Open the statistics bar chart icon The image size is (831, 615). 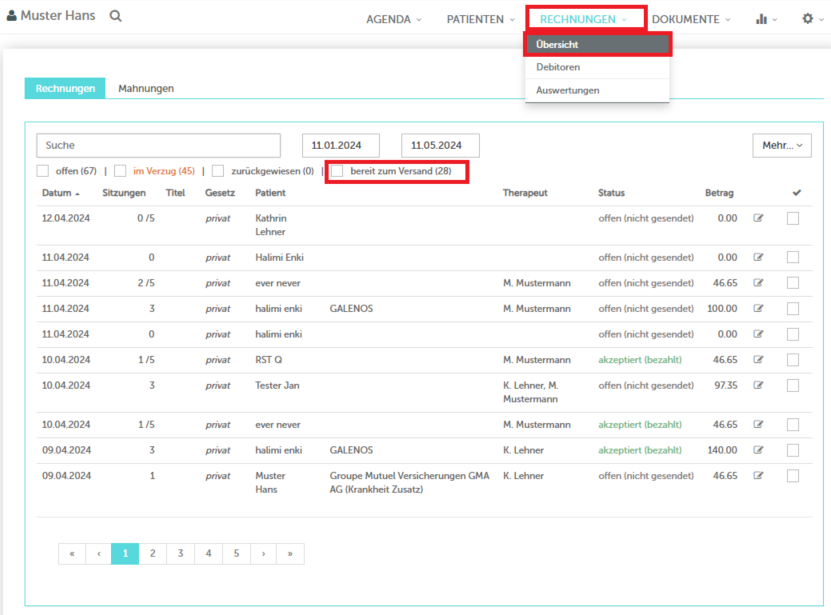762,19
